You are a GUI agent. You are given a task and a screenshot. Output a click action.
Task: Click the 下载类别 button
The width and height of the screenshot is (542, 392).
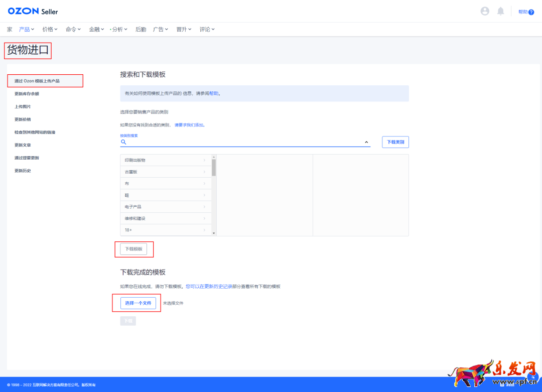395,142
